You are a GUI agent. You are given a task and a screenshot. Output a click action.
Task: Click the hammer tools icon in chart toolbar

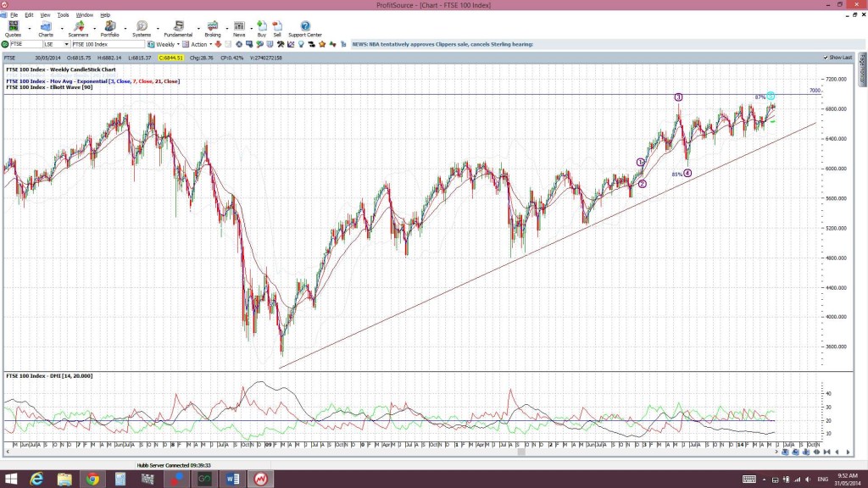281,44
